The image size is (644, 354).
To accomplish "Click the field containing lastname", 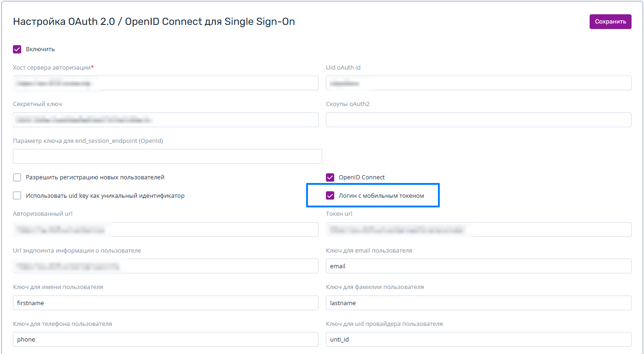I will click(478, 303).
